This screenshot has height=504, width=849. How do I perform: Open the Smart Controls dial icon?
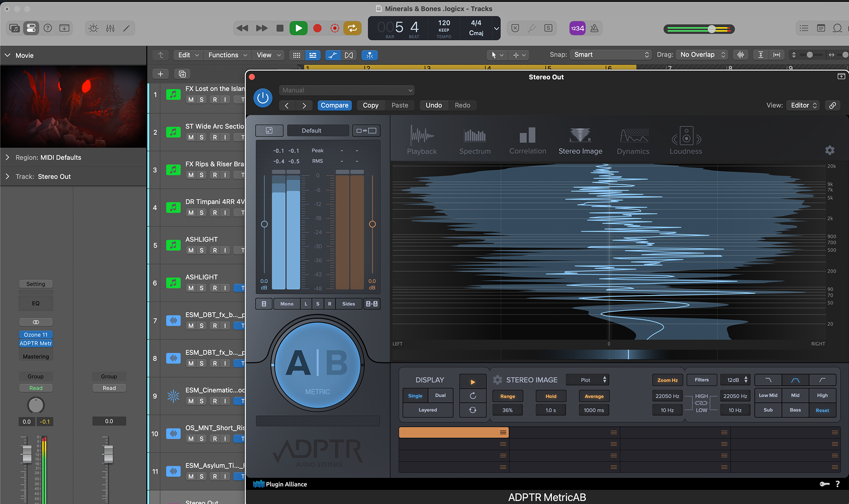[x=93, y=28]
